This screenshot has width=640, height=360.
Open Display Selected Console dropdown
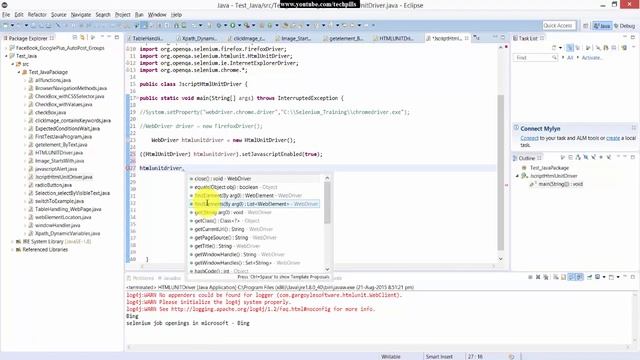point(604,277)
